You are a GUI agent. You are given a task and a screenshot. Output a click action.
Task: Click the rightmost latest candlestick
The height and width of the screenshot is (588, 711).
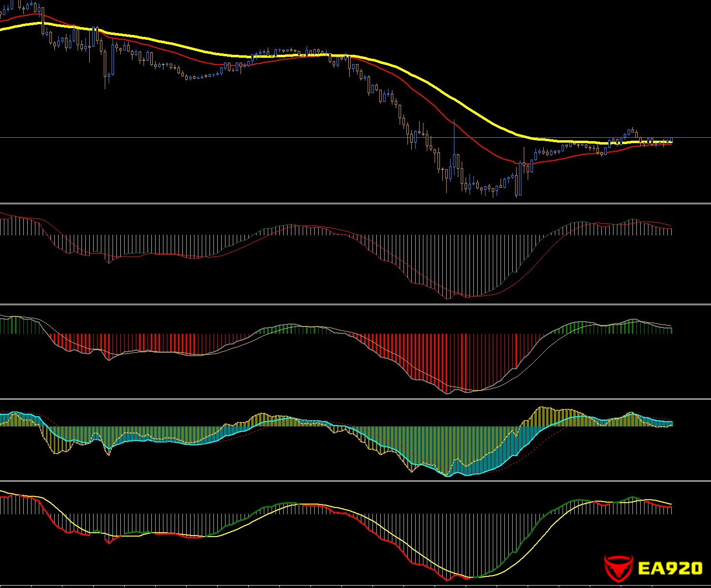[672, 140]
